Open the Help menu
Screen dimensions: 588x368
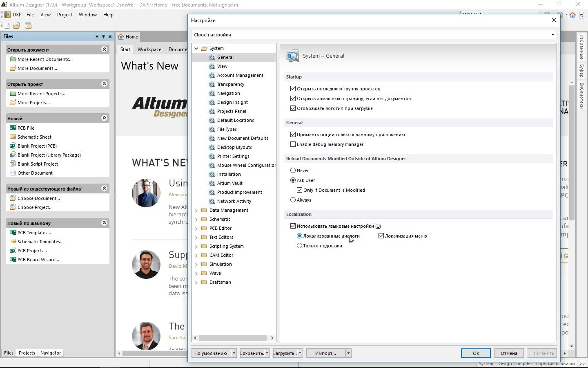[x=108, y=15]
